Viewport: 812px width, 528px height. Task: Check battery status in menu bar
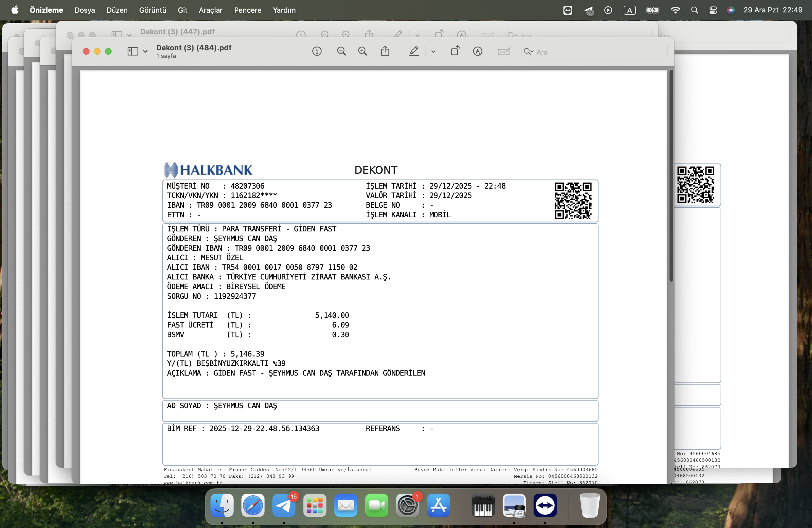[653, 10]
